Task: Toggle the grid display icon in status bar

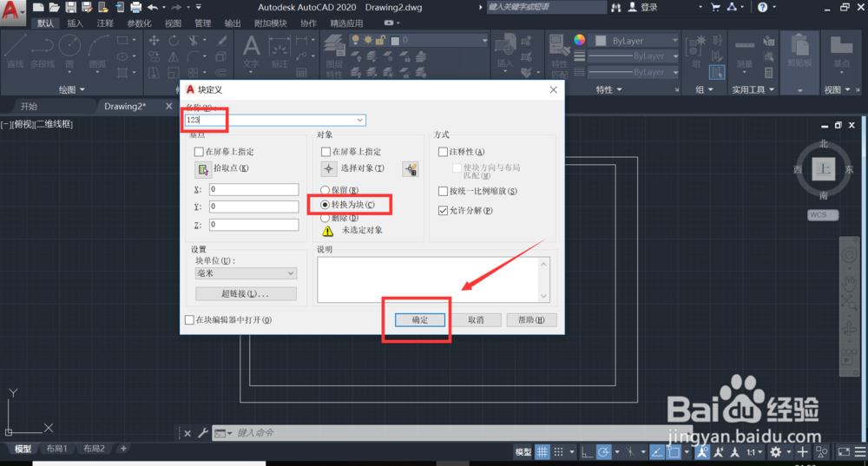Action: coord(542,452)
